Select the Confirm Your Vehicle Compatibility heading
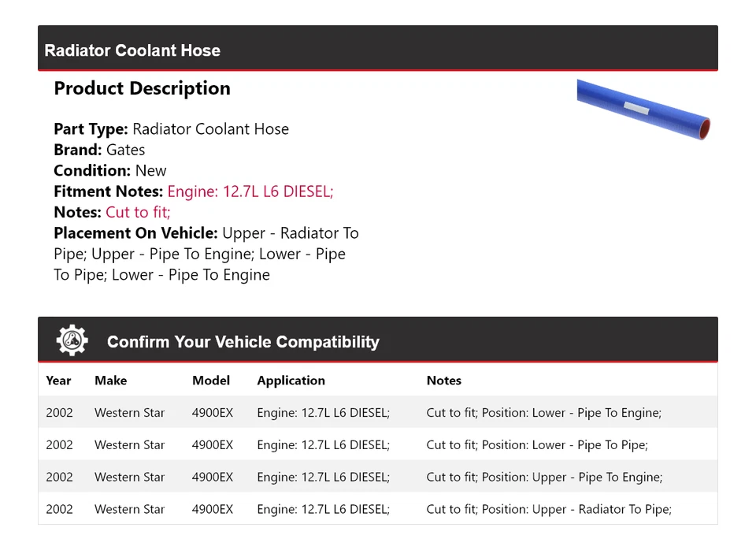This screenshot has width=756, height=550. click(x=243, y=341)
